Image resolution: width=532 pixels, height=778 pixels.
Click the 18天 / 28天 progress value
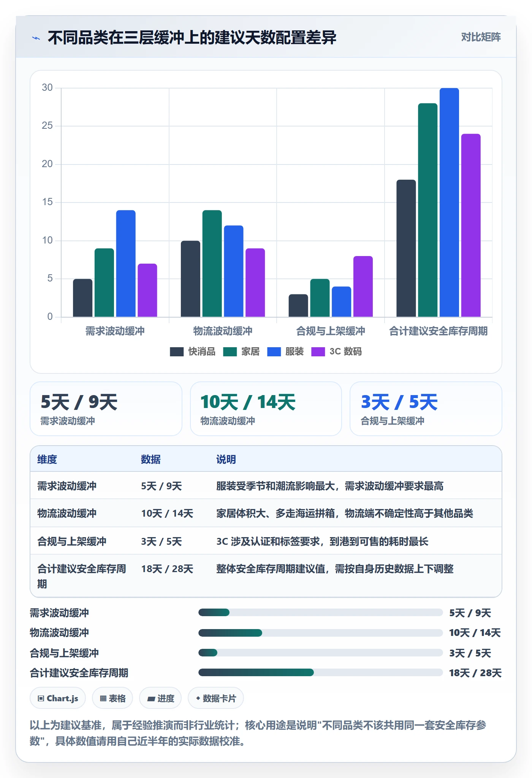pyautogui.click(x=475, y=673)
